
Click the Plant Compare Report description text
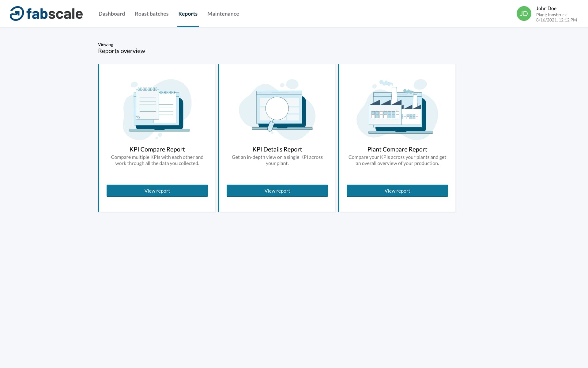(397, 160)
